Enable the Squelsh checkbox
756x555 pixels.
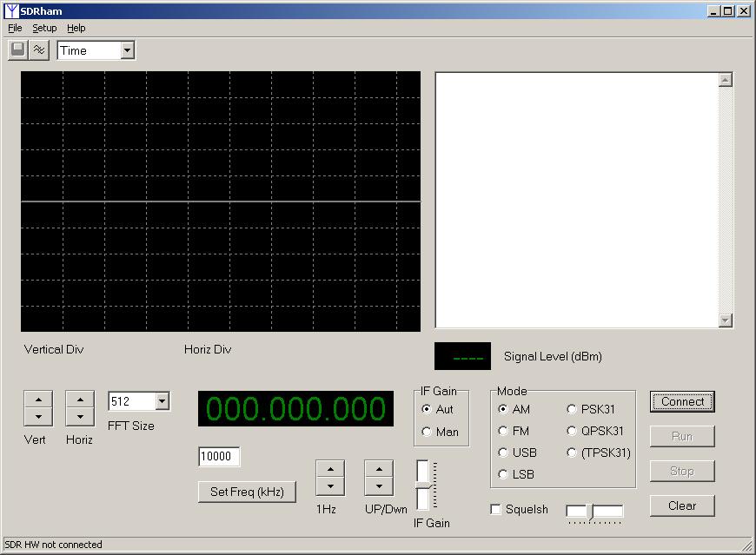(x=496, y=510)
